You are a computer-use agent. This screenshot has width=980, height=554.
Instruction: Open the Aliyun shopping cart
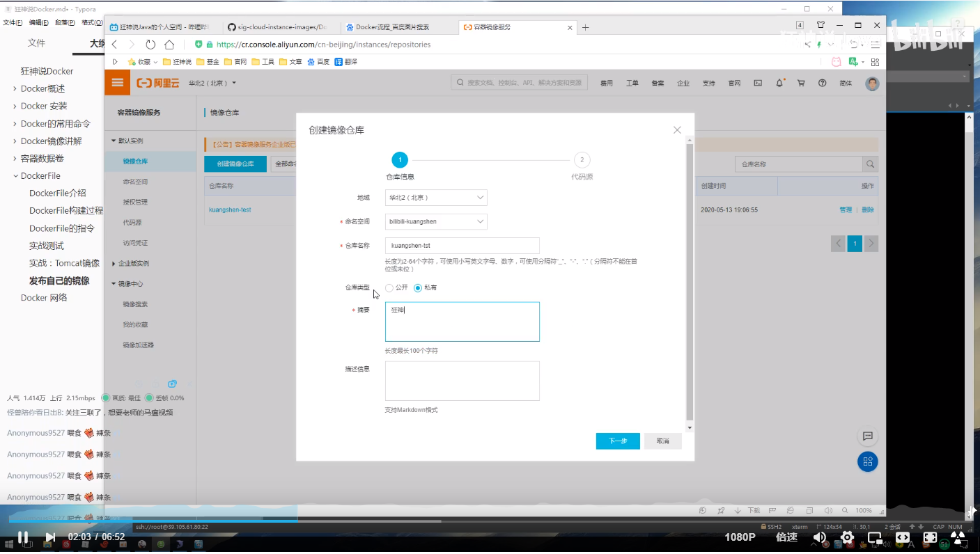point(801,83)
